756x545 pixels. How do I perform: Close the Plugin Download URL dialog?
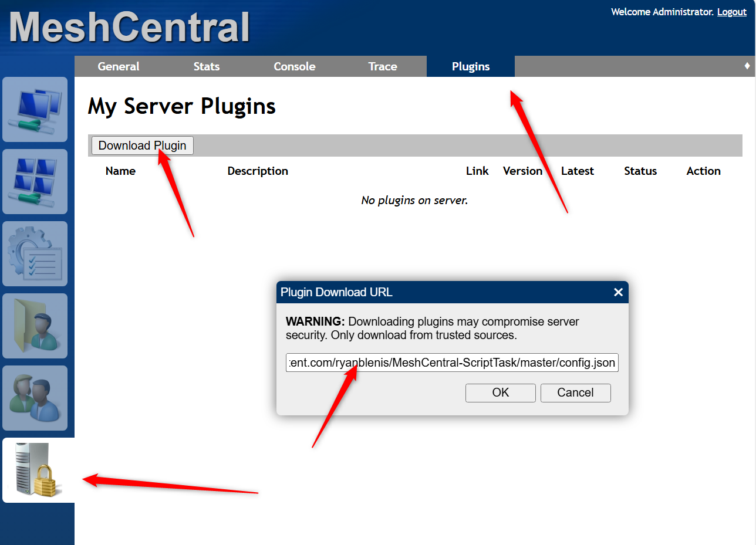pyautogui.click(x=618, y=292)
